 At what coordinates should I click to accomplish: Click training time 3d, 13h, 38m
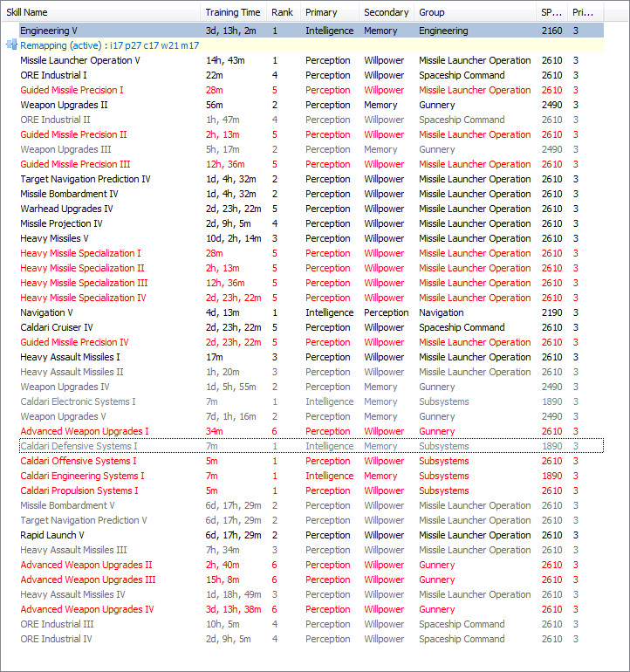click(234, 609)
